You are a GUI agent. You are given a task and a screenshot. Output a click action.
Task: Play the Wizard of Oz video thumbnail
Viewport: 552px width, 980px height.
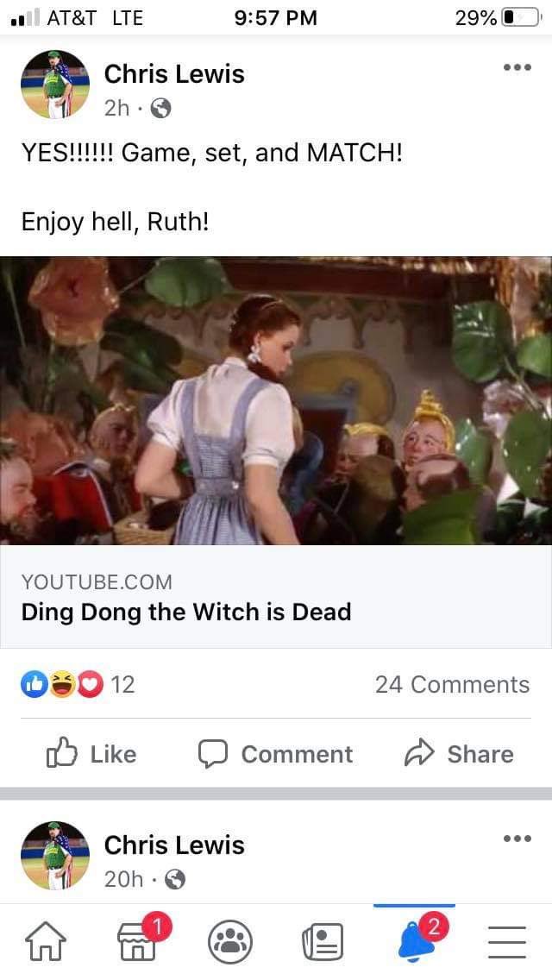[276, 400]
